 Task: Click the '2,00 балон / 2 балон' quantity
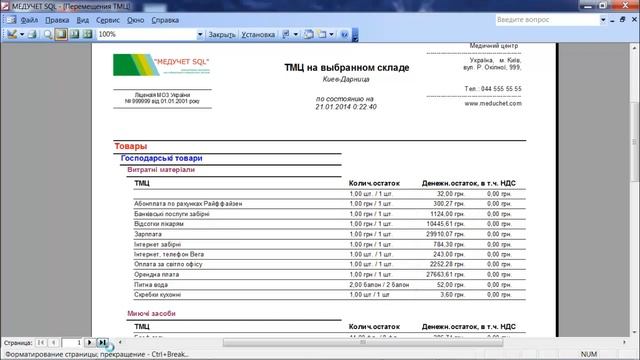tap(379, 285)
